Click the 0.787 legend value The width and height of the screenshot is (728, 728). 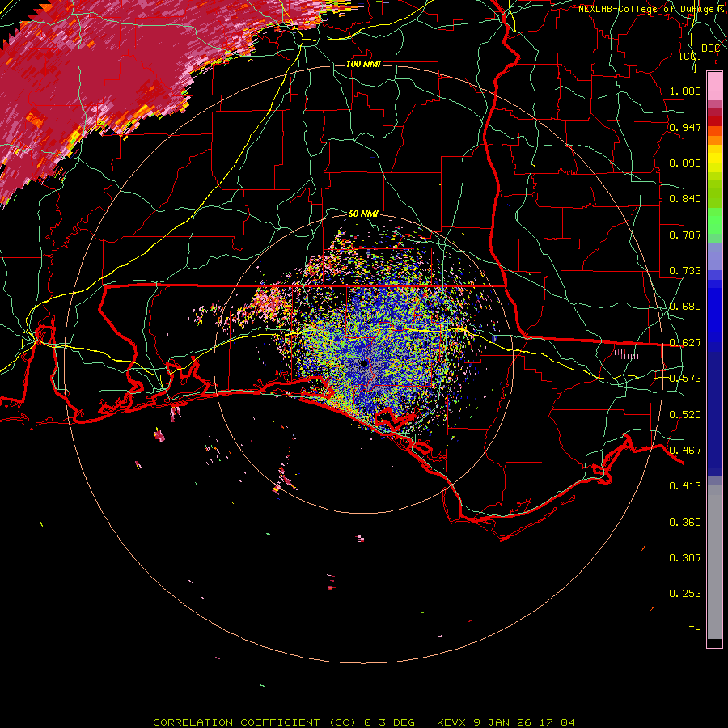(685, 235)
